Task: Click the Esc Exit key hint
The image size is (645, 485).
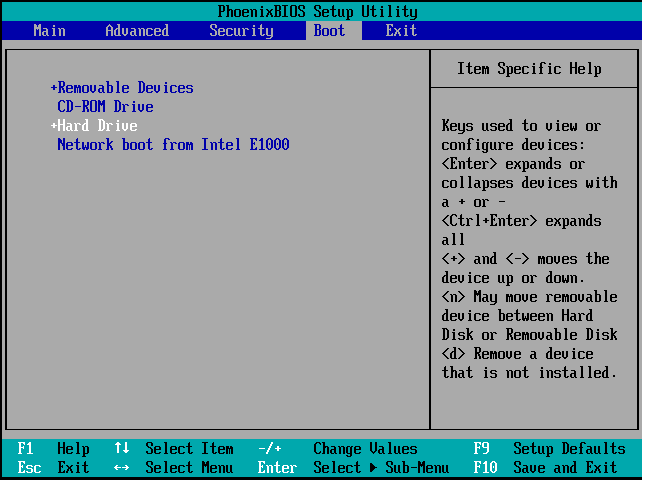Action: point(53,467)
